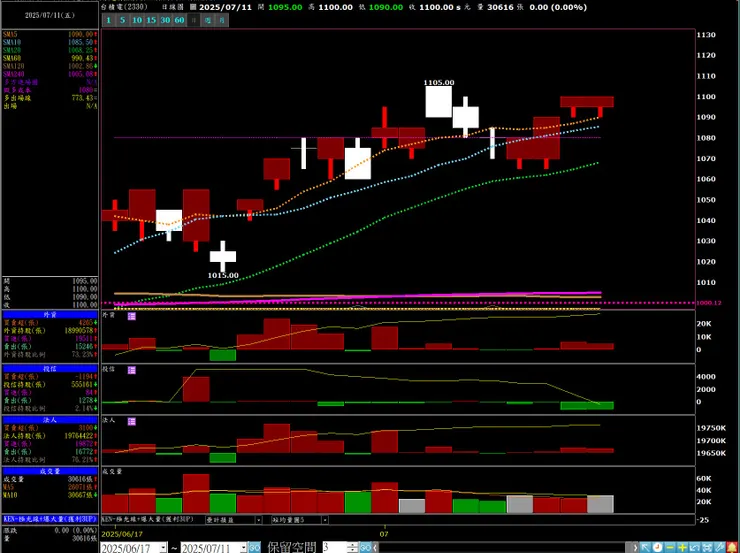Screen dimensions: 740x553
Task: Open the 法人 pane settings icon
Action: tap(132, 421)
